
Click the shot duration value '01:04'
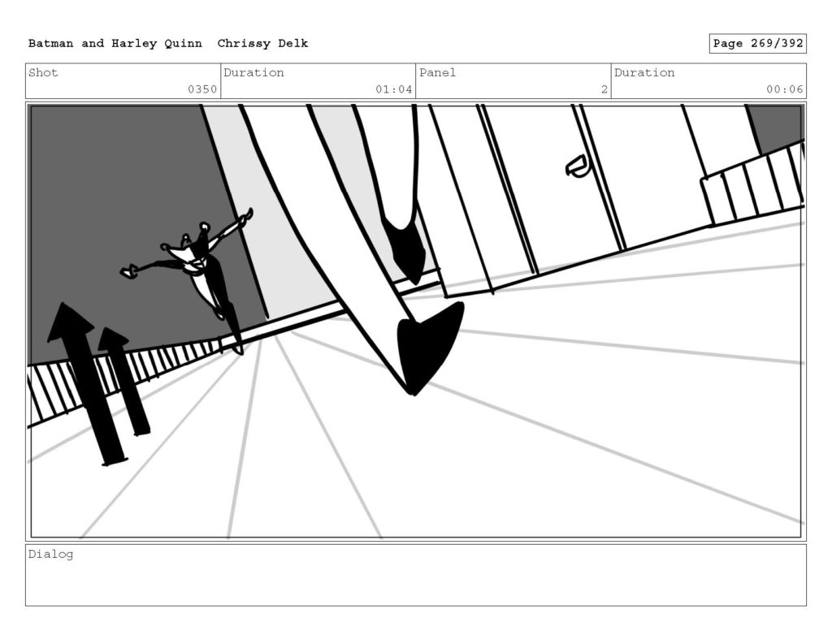[394, 89]
